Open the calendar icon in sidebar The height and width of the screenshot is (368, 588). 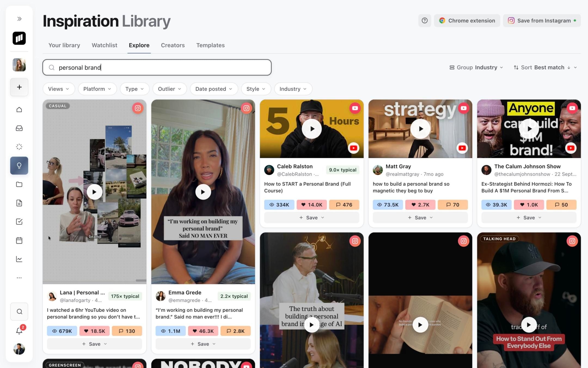point(19,240)
